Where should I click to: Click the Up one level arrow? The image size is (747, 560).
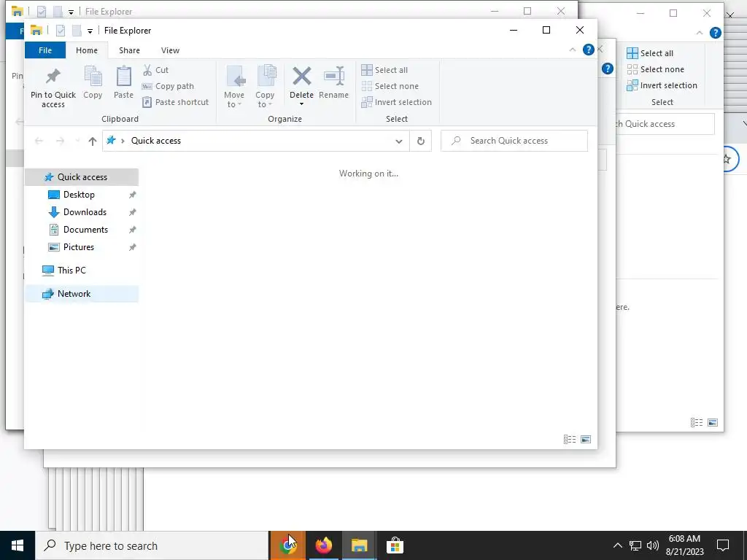(93, 141)
